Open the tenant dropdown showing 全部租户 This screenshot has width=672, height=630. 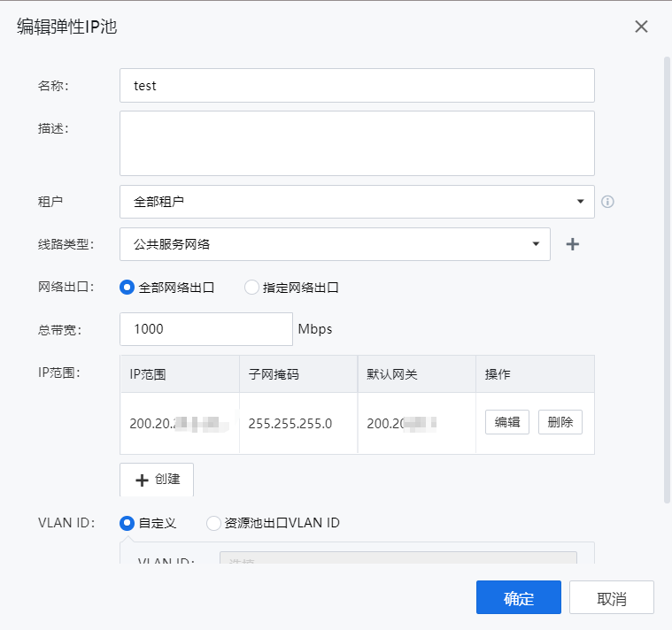coord(357,202)
